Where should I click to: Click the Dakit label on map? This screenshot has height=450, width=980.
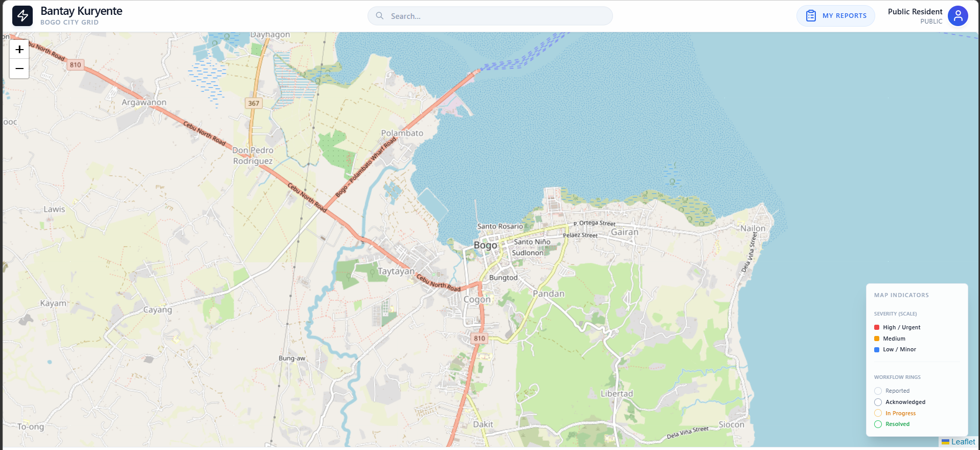[483, 424]
